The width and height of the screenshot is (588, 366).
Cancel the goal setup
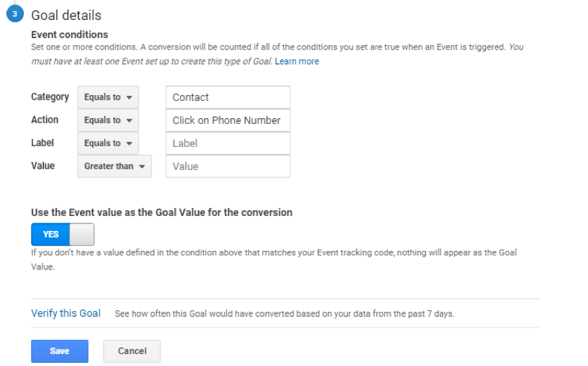[132, 351]
